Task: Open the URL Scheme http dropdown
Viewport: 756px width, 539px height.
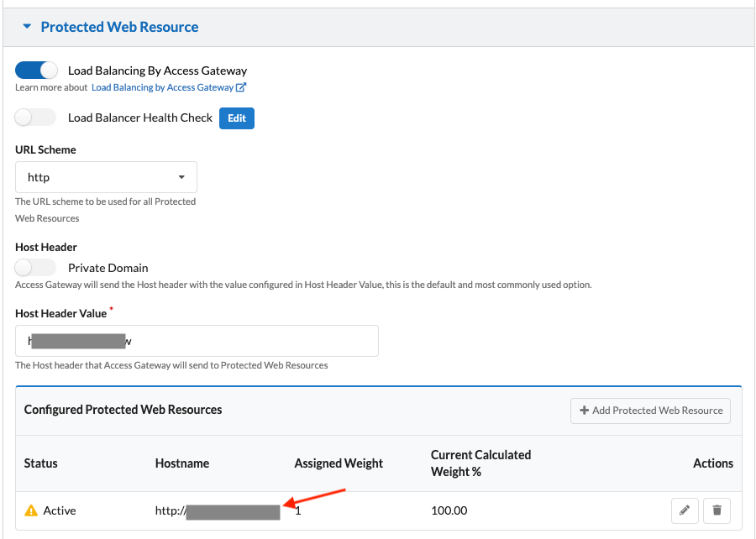Action: (106, 177)
